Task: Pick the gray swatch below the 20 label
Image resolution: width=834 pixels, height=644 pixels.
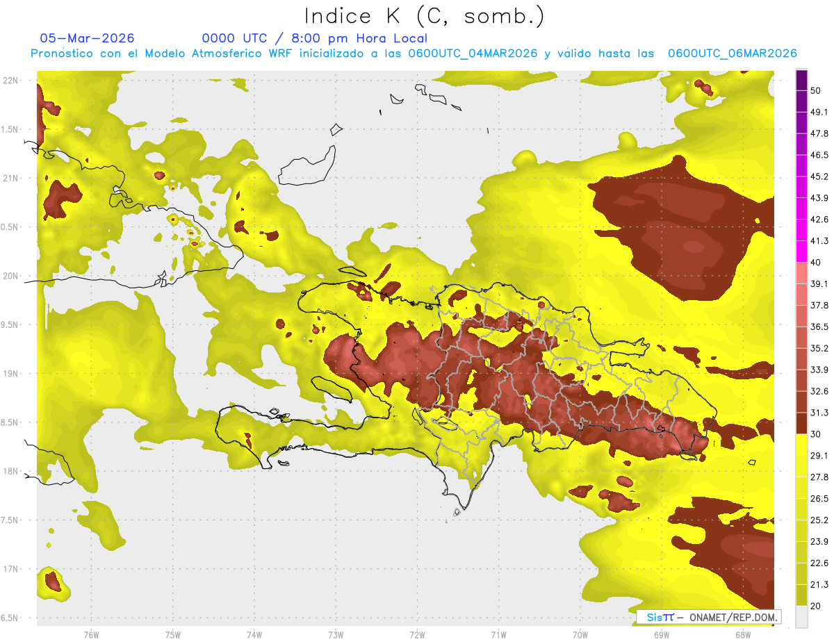Action: [801, 616]
